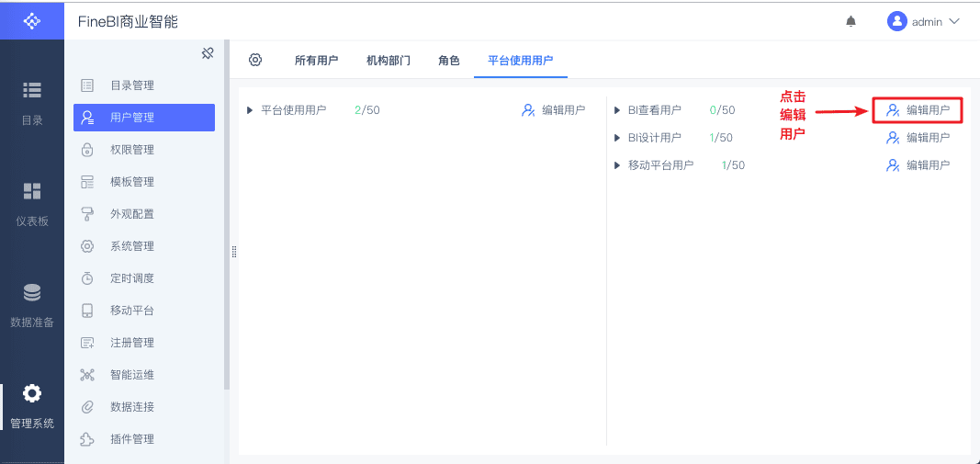
Task: Click the sidebar resize handle
Action: pyautogui.click(x=233, y=251)
